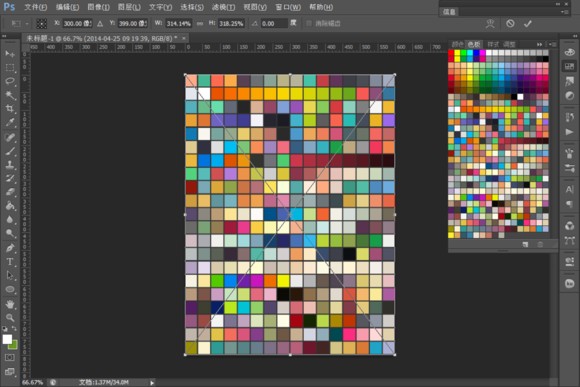The height and width of the screenshot is (387, 580).
Task: Select the 信息 panel tab
Action: click(x=449, y=12)
